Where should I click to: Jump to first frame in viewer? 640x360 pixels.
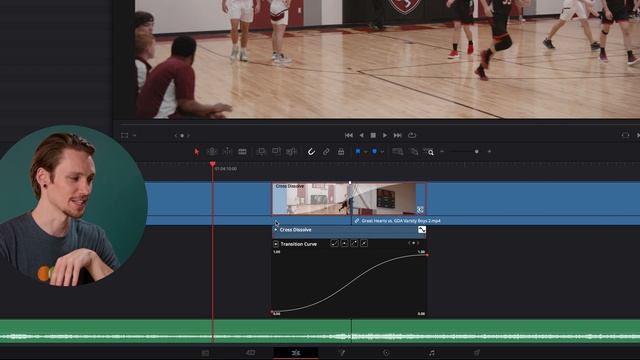click(x=349, y=135)
